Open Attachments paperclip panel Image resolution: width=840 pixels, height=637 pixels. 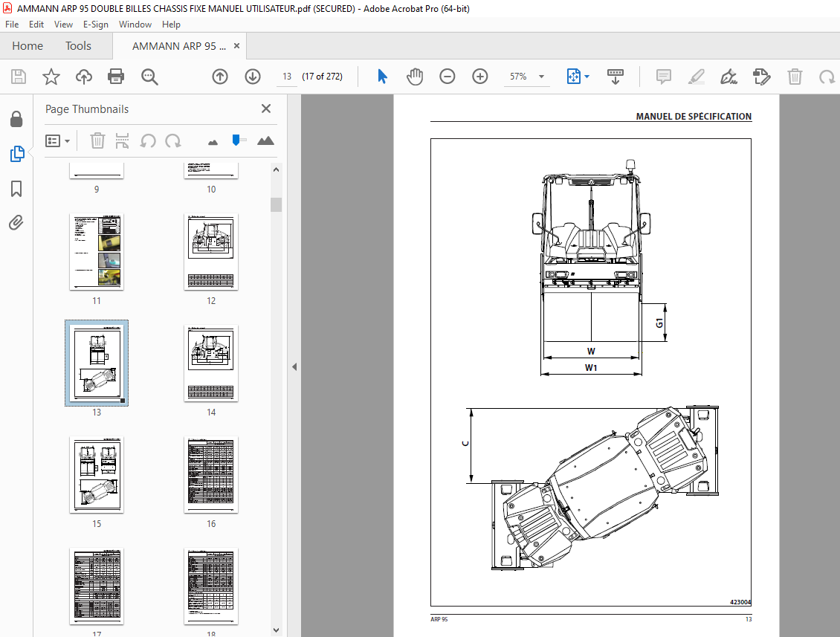pyautogui.click(x=16, y=222)
